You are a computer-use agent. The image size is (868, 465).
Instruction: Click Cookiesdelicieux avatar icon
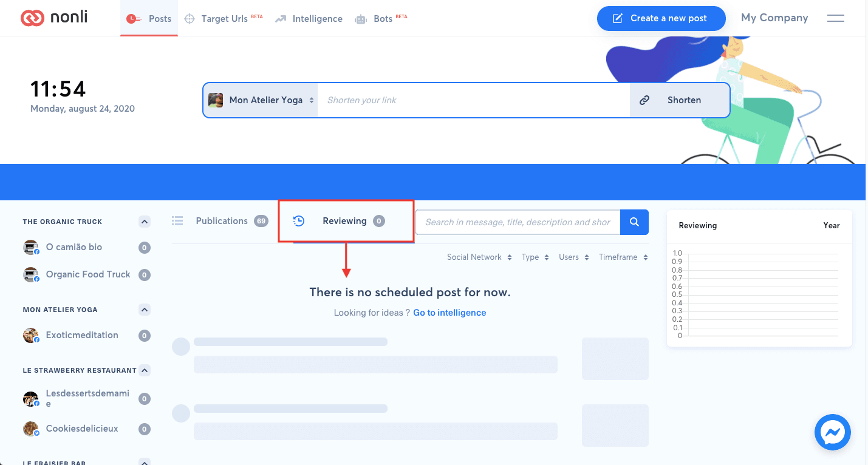click(x=31, y=429)
